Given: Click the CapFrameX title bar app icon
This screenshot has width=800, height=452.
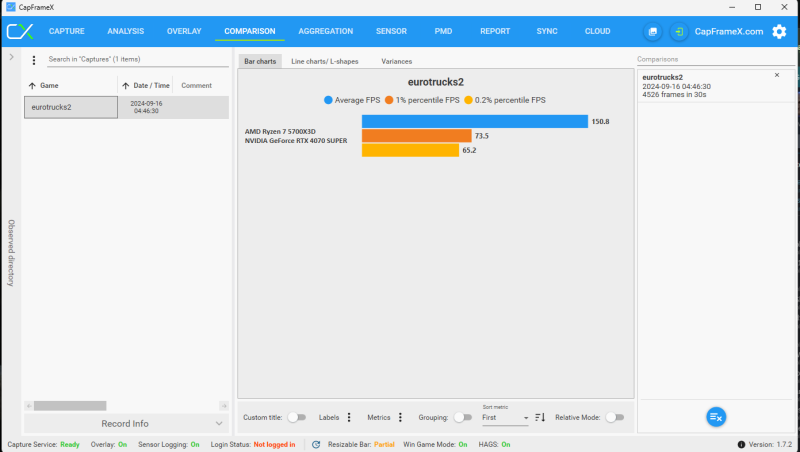Looking at the screenshot, I should tap(11, 7).
